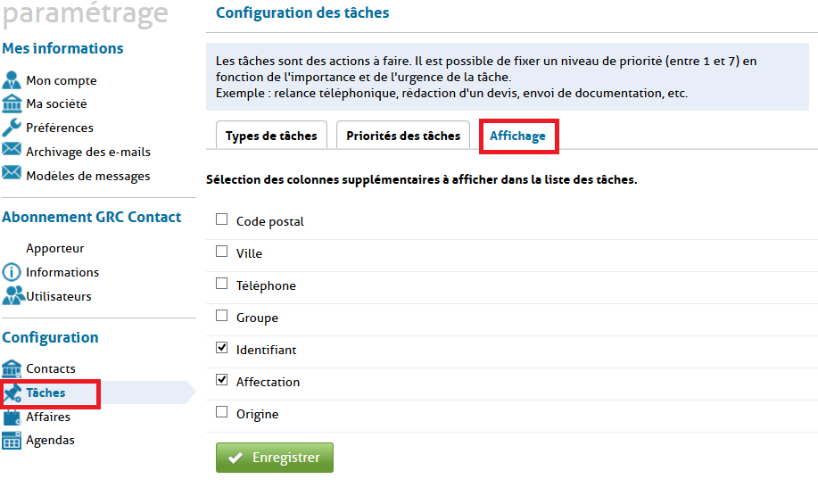818x504 pixels.
Task: Click the Affaires briefcase icon
Action: pyautogui.click(x=12, y=417)
